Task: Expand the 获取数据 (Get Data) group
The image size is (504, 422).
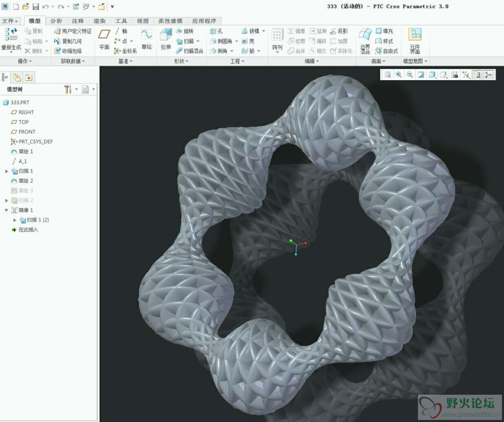Action: 73,61
